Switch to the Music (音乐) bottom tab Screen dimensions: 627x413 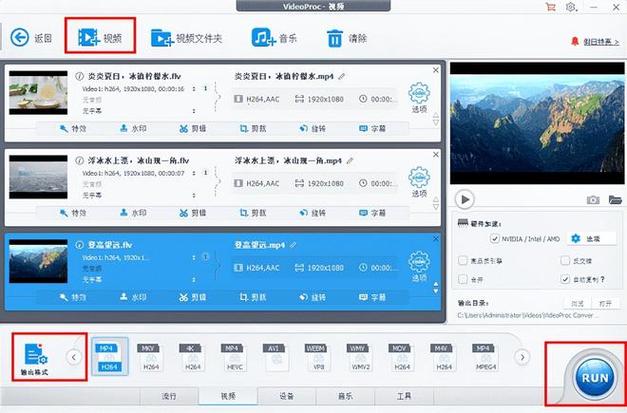tap(345, 396)
